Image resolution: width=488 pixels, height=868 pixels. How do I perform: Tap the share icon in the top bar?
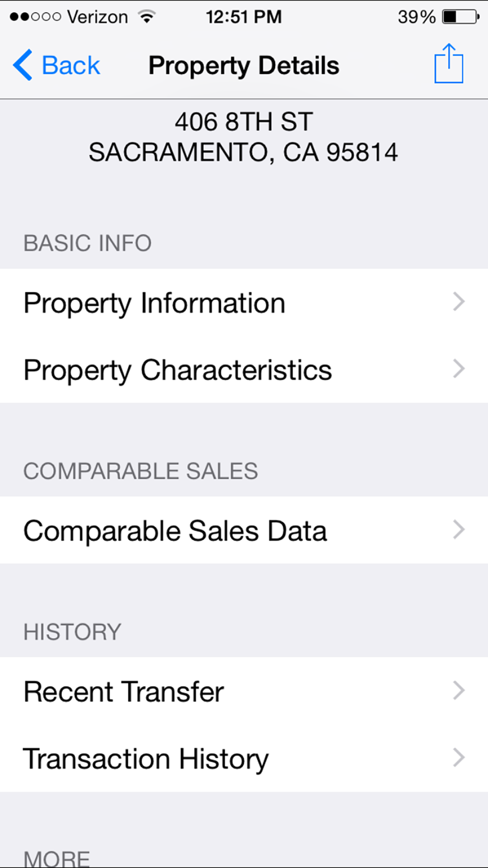448,63
